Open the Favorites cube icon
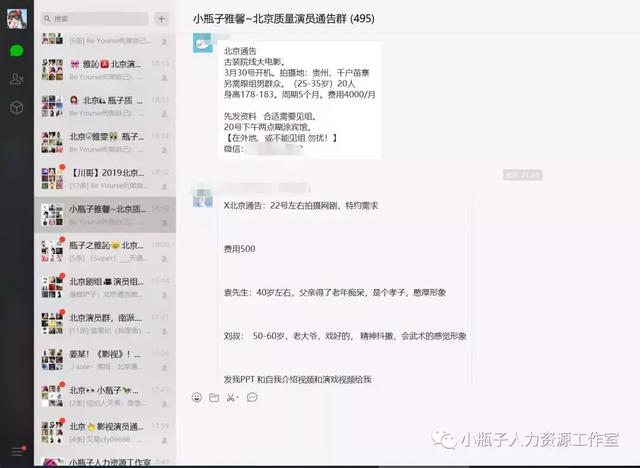This screenshot has width=640, height=468. 17,107
